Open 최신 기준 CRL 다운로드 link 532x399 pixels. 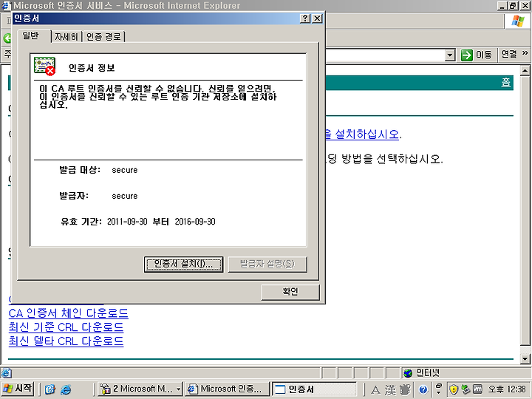click(x=66, y=327)
